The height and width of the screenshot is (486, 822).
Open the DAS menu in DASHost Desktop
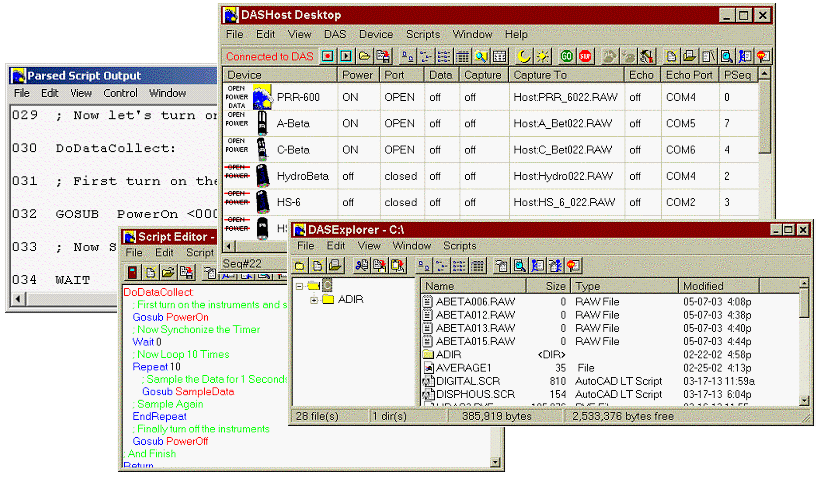click(335, 34)
